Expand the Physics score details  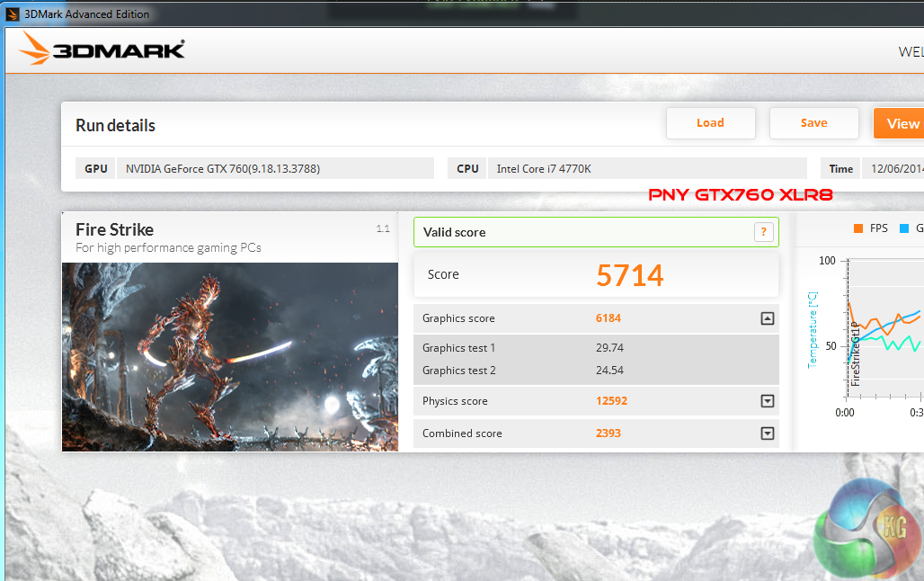(767, 401)
